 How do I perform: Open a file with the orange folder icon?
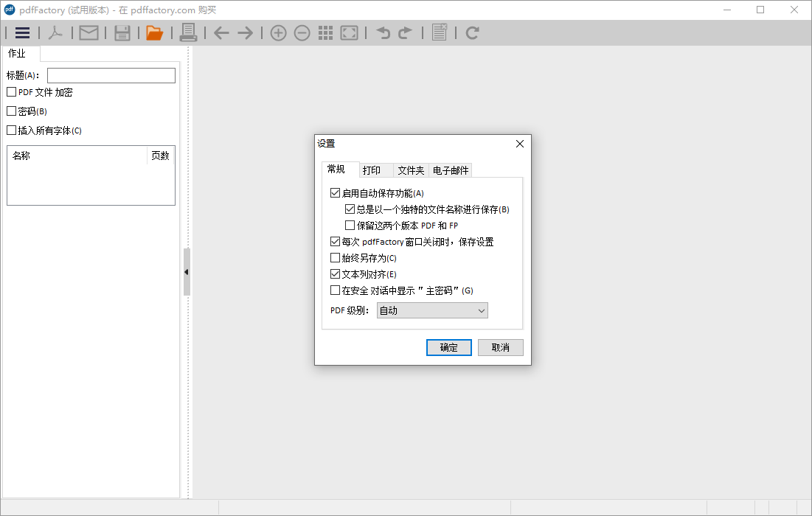tap(155, 32)
